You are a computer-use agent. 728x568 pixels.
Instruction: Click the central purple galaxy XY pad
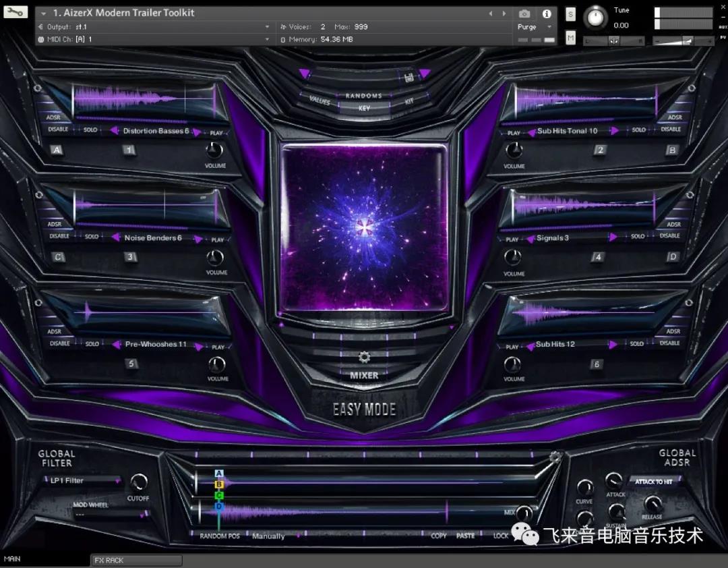(364, 228)
